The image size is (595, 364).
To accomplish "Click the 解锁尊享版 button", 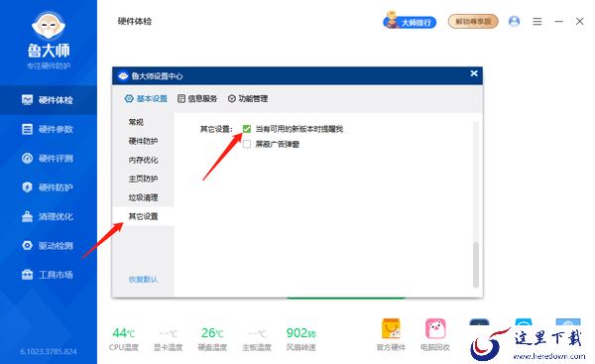I will (473, 22).
